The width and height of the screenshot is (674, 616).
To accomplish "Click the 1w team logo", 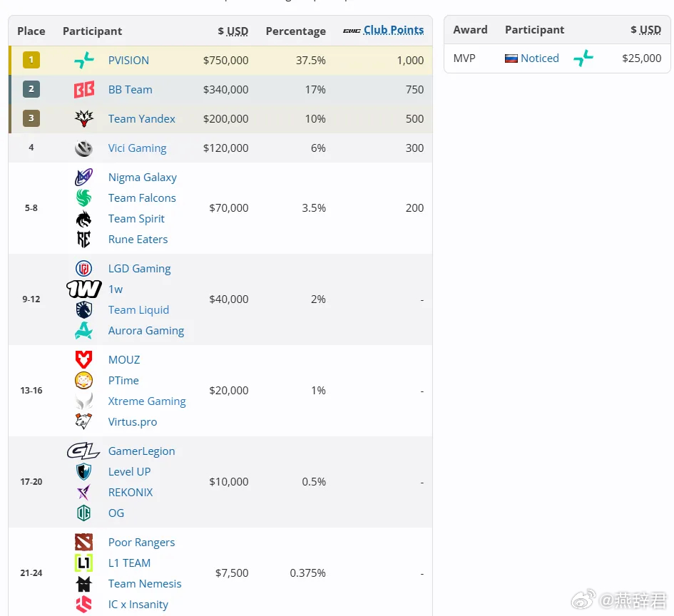I will tap(84, 289).
